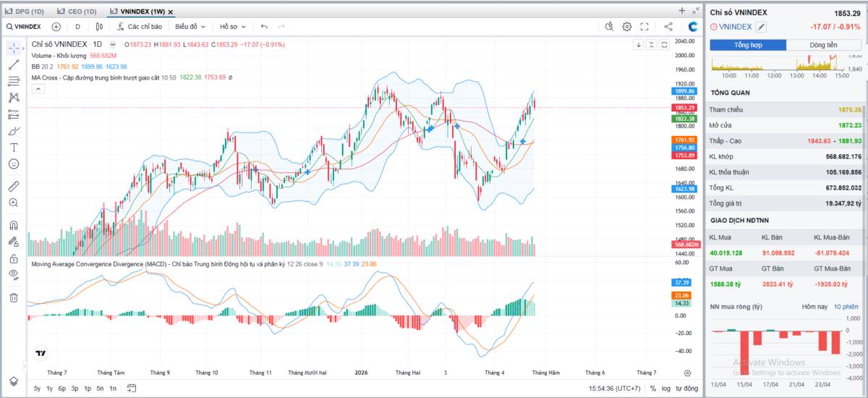868x398 pixels.
Task: Click the add compare symbol plus icon
Action: pyautogui.click(x=56, y=27)
